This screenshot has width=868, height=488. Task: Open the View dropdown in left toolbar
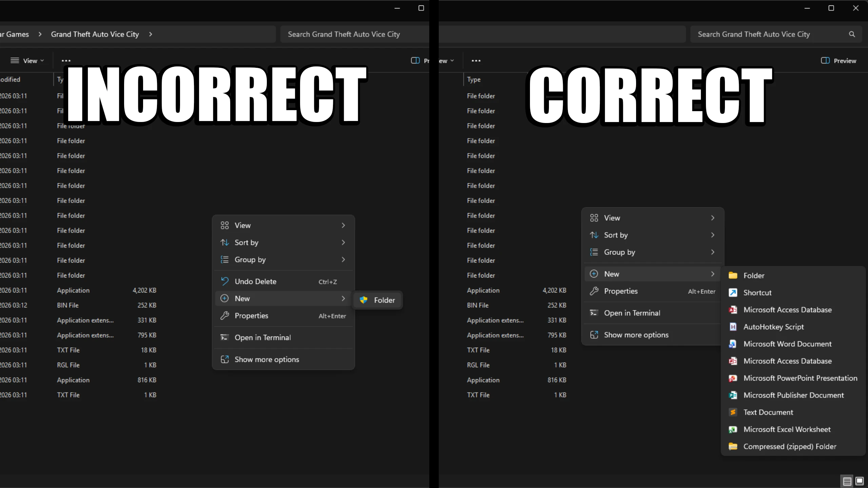27,61
